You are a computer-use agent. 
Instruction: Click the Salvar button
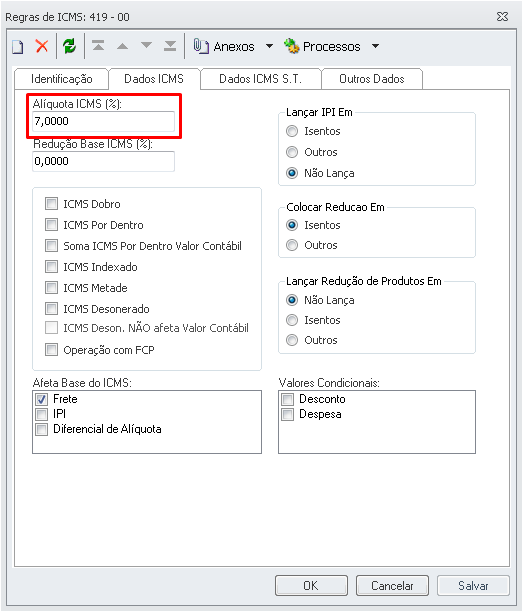pos(473,585)
